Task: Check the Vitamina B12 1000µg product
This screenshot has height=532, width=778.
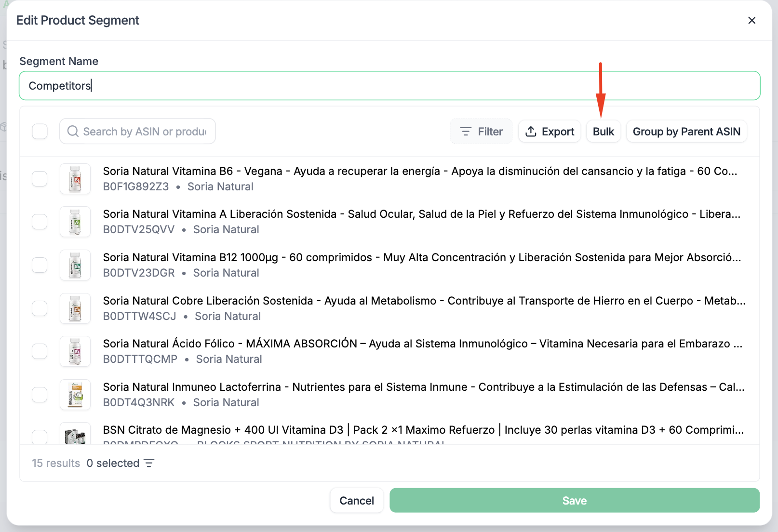Action: (40, 265)
